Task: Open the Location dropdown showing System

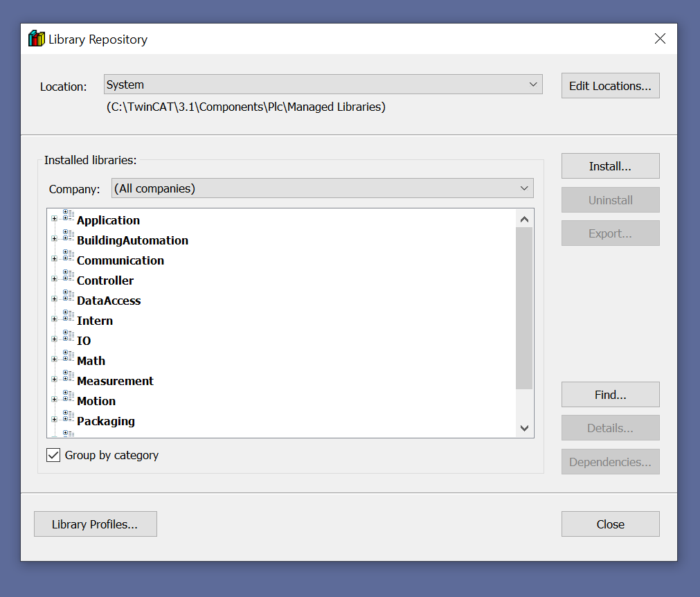Action: pos(323,84)
